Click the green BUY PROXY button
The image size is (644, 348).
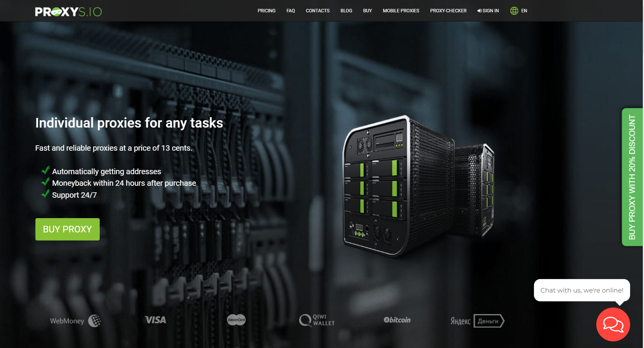[67, 229]
